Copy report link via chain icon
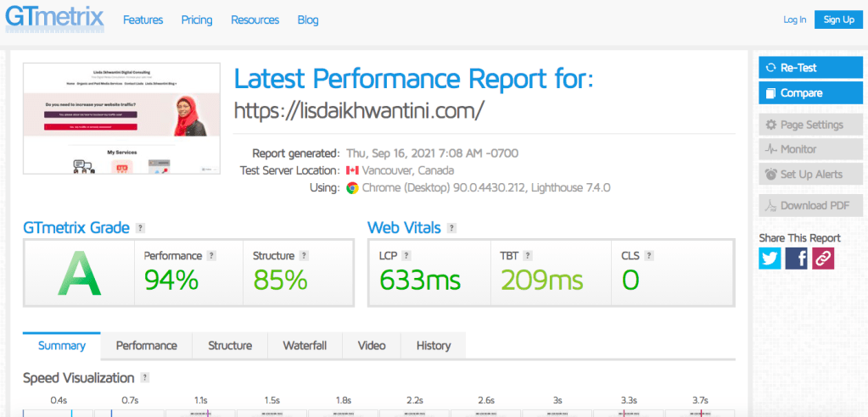Image resolution: width=868 pixels, height=417 pixels. (x=823, y=259)
